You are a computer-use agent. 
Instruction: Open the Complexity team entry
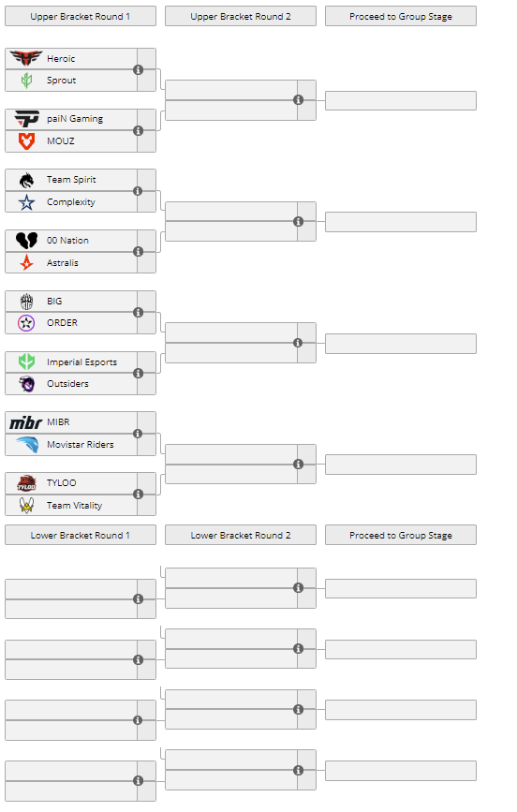tap(71, 202)
